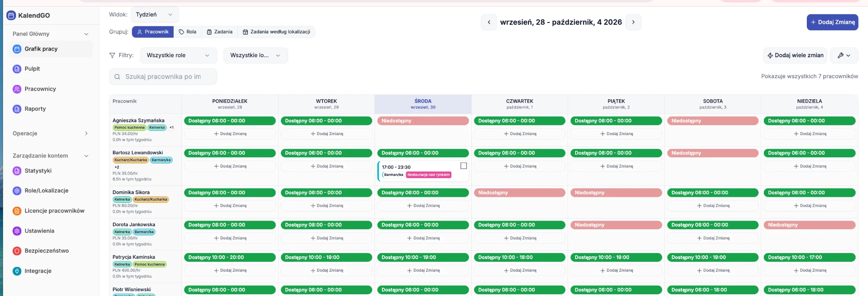Click the +1 roles badge for Agnieszka
Screen dimensions: 868x296
pos(171,128)
